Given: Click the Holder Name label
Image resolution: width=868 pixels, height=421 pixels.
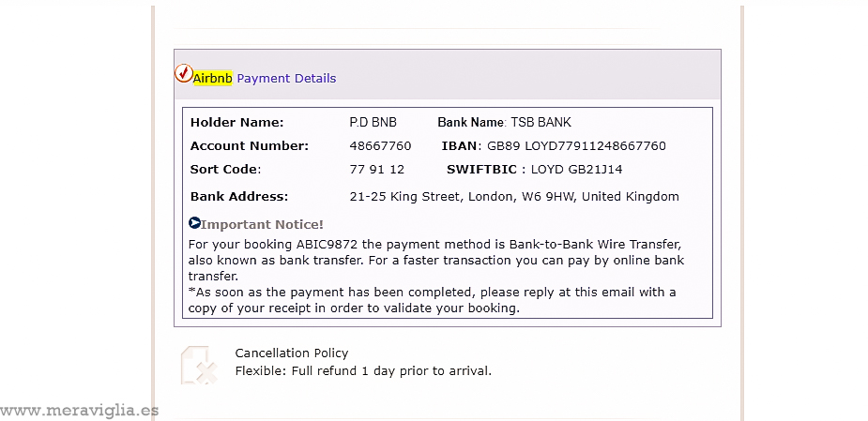Looking at the screenshot, I should pyautogui.click(x=236, y=122).
